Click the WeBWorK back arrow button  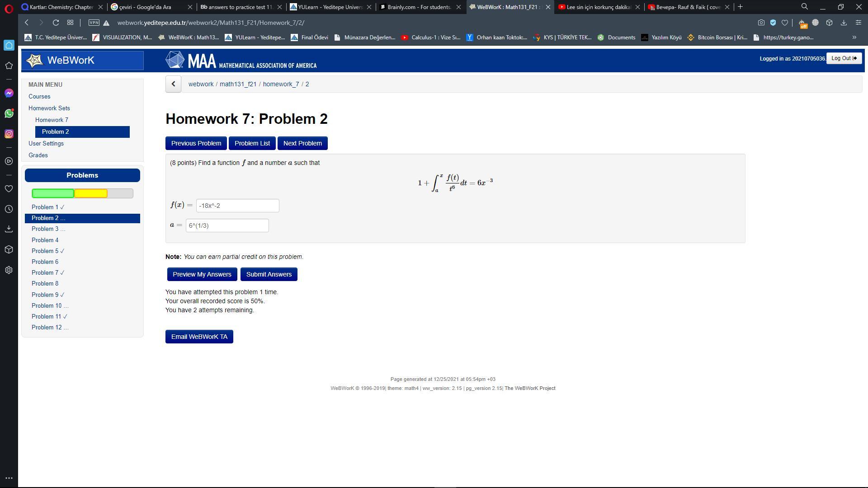click(x=173, y=84)
